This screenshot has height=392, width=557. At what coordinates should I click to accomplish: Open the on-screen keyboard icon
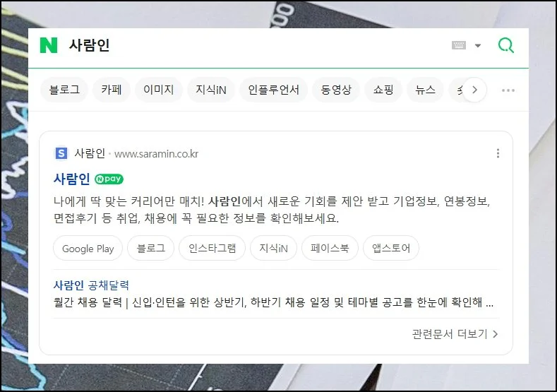459,45
